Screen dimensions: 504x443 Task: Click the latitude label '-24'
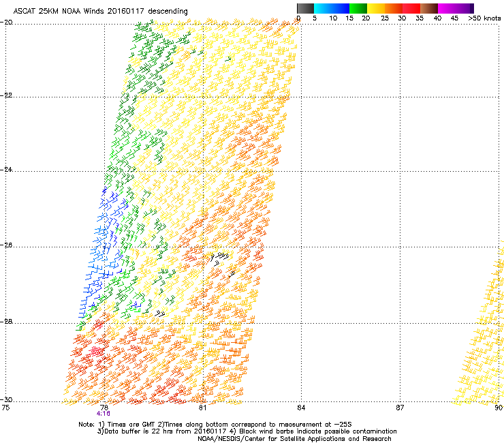[6, 170]
